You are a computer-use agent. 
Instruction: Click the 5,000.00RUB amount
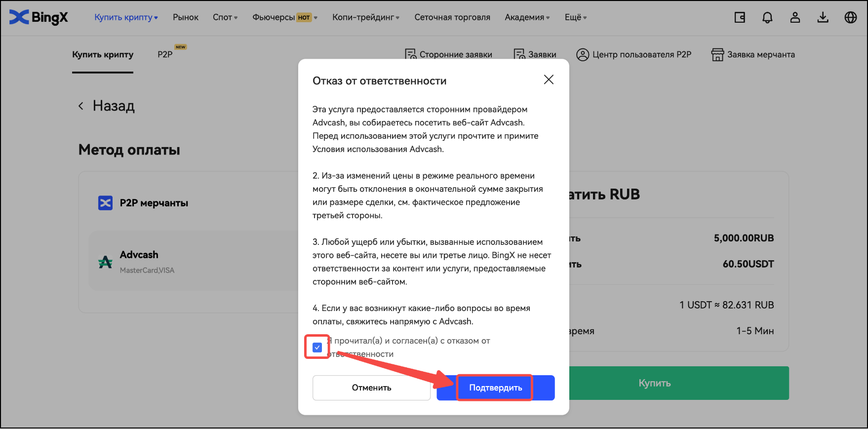click(x=744, y=238)
